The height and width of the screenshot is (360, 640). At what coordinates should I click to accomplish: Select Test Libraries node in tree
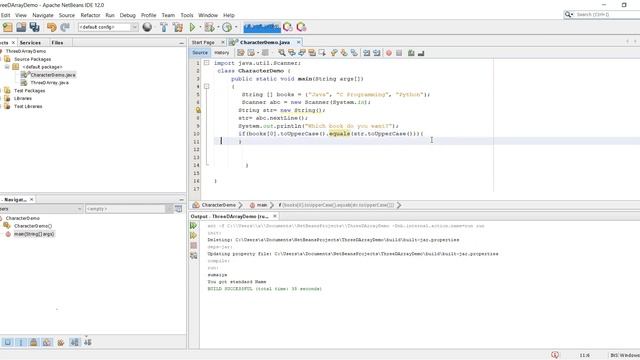[28, 106]
